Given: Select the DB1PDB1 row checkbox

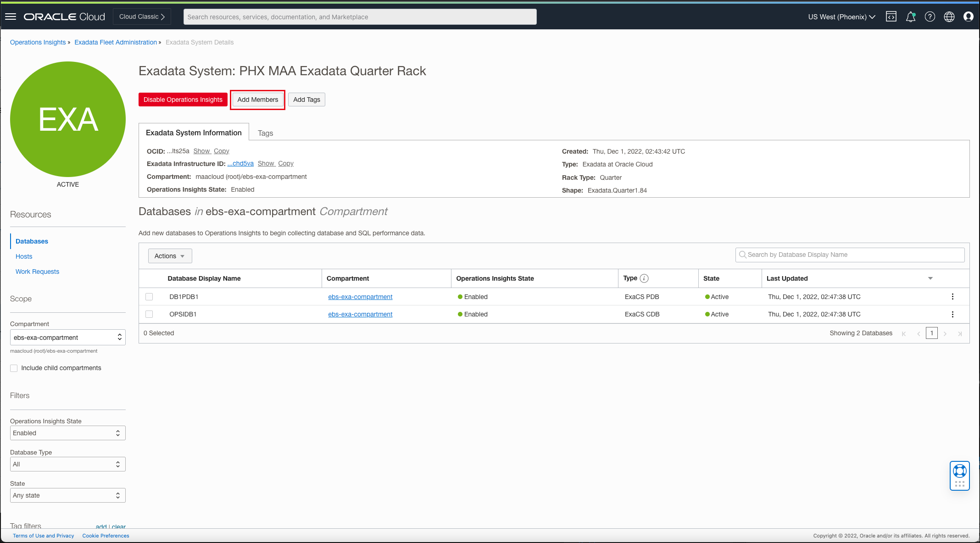Looking at the screenshot, I should [149, 297].
